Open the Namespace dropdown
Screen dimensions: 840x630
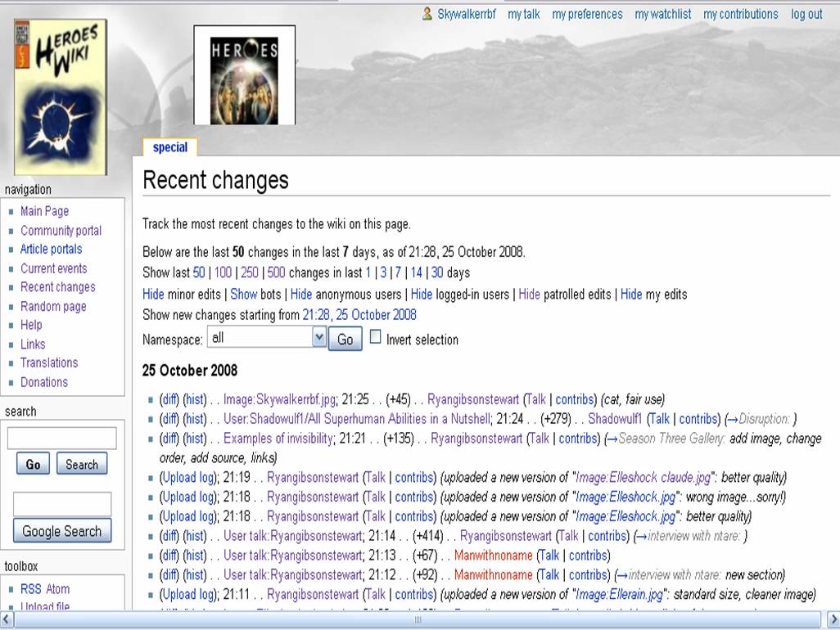(x=318, y=337)
